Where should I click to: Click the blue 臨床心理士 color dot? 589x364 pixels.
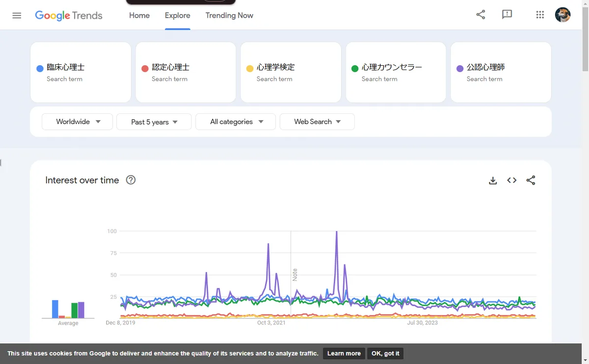click(x=40, y=69)
